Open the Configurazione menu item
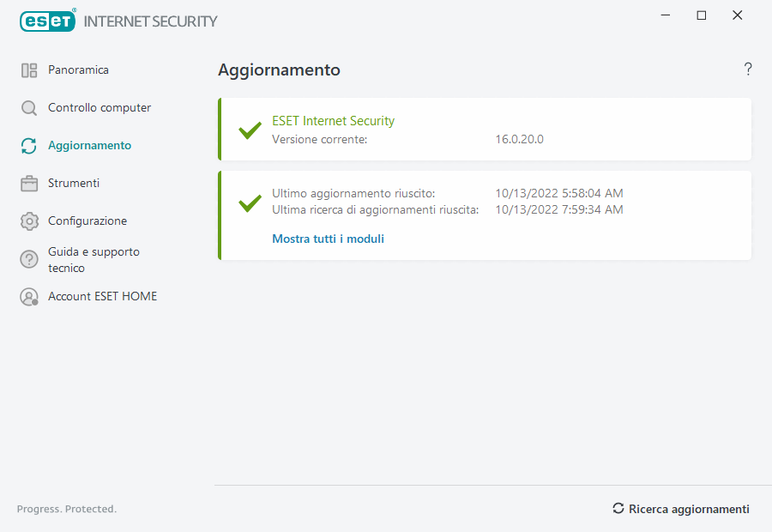Screen dimensions: 772x532 click(87, 221)
